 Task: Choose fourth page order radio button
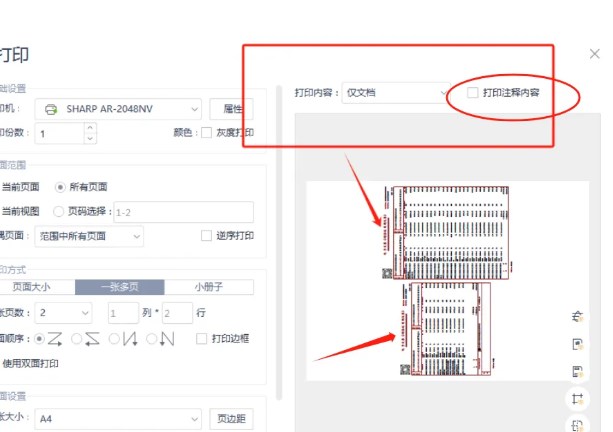point(152,339)
